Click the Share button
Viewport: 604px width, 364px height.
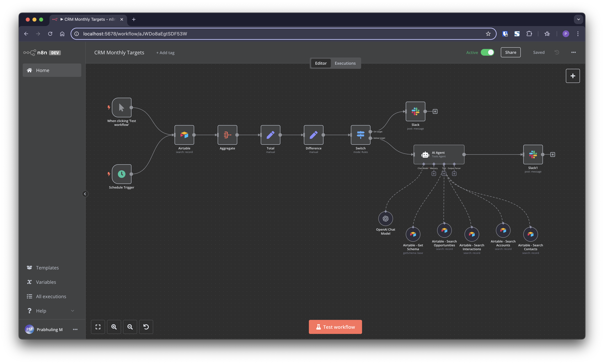click(510, 52)
